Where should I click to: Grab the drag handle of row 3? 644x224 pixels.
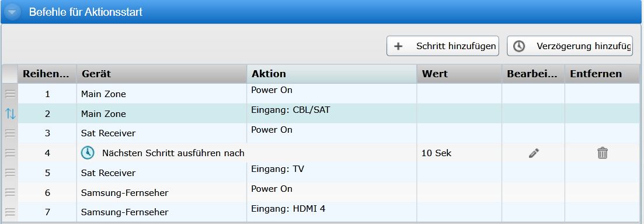pyautogui.click(x=10, y=133)
